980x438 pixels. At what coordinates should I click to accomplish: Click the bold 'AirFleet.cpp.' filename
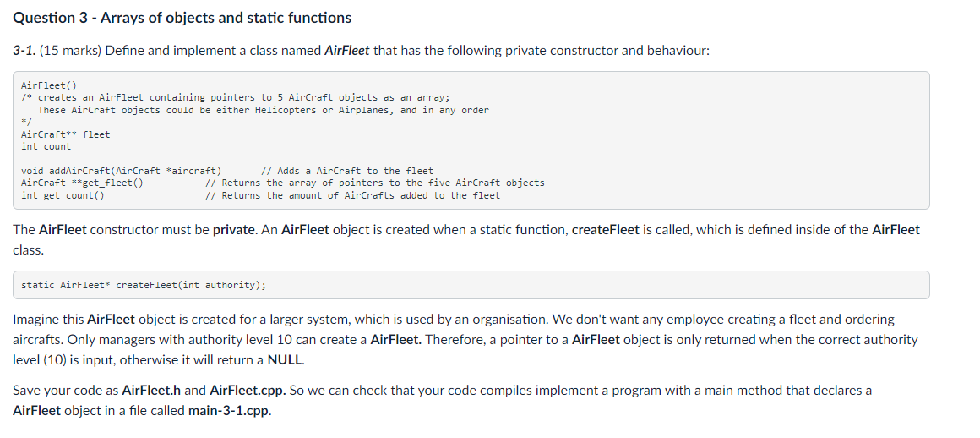(x=248, y=391)
